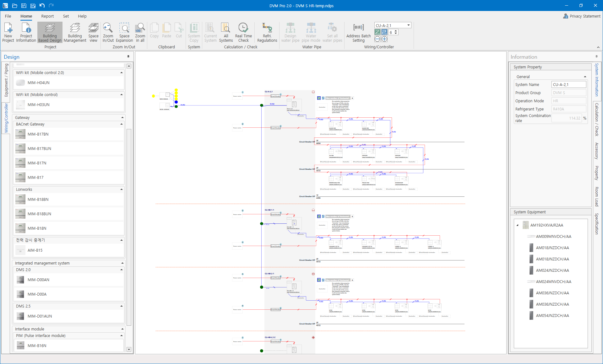Open the CU-A-2,1 system dropdown
The height and width of the screenshot is (364, 603).
tap(409, 25)
